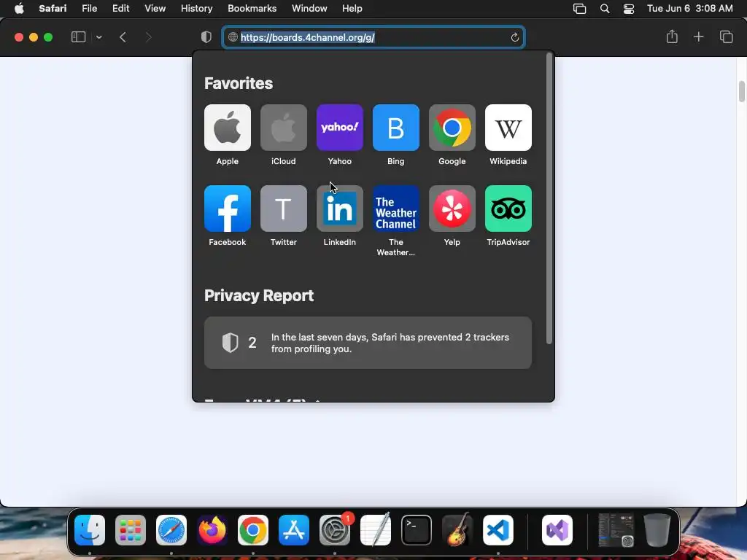Open the iCloud favorite
This screenshot has height=560, width=747.
point(284,128)
